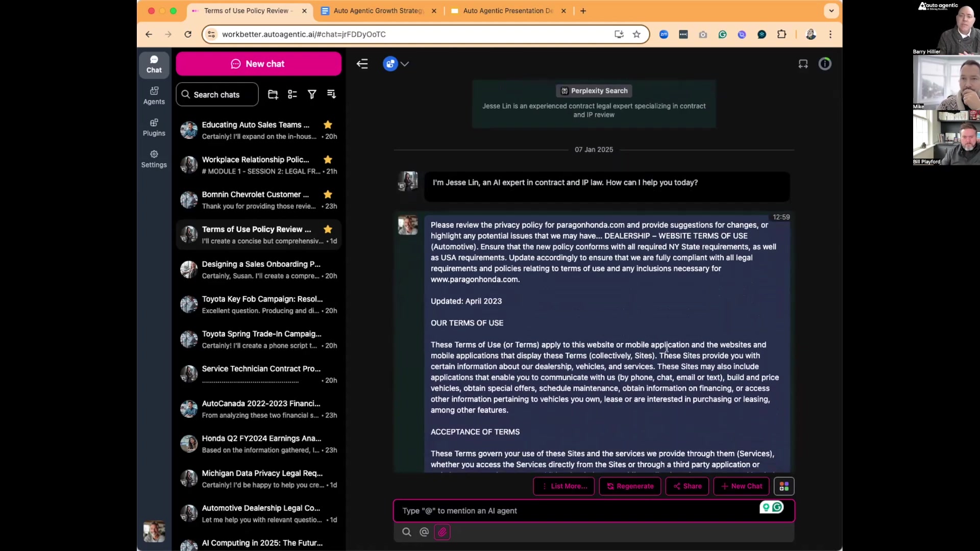Screen dimensions: 980x551
Task: Close the Auto Agentic Growth Strategy tab
Action: pyautogui.click(x=434, y=11)
